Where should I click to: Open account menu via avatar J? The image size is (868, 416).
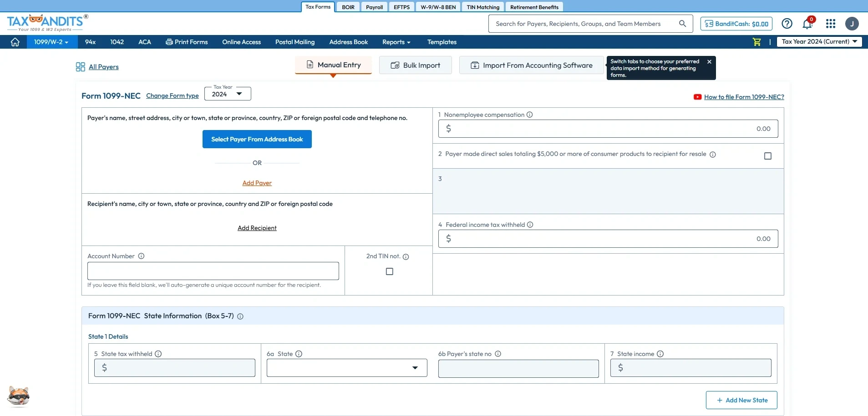click(x=851, y=23)
